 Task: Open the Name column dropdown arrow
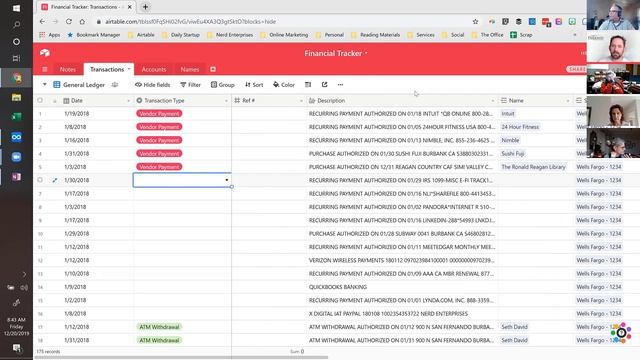click(568, 101)
